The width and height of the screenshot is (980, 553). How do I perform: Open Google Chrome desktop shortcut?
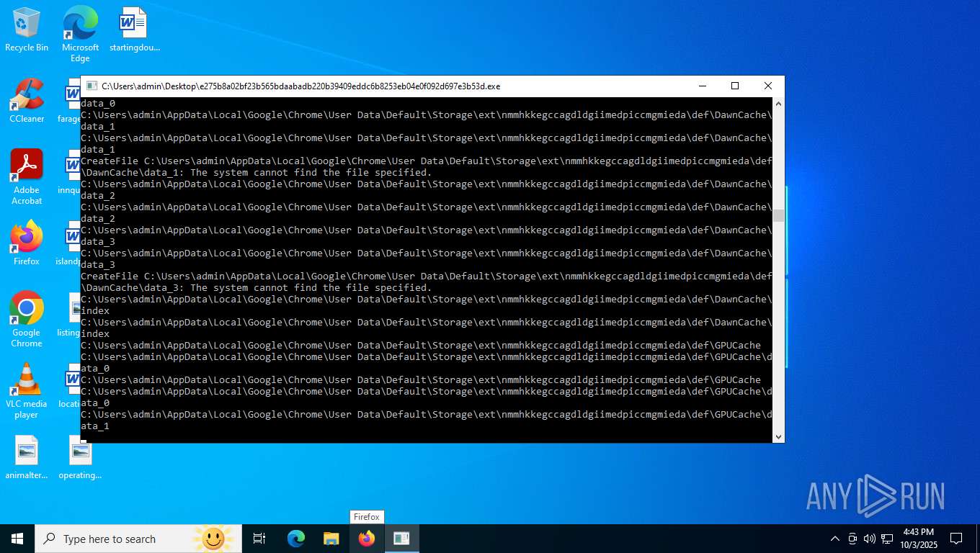(27, 319)
